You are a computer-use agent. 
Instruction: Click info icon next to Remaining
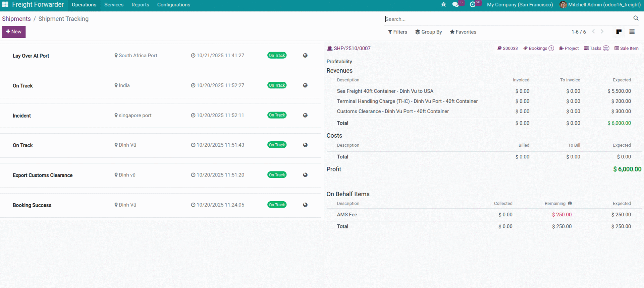click(570, 204)
